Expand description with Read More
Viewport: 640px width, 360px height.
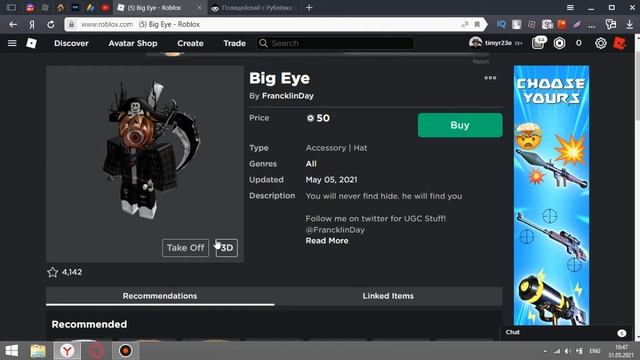click(x=327, y=241)
